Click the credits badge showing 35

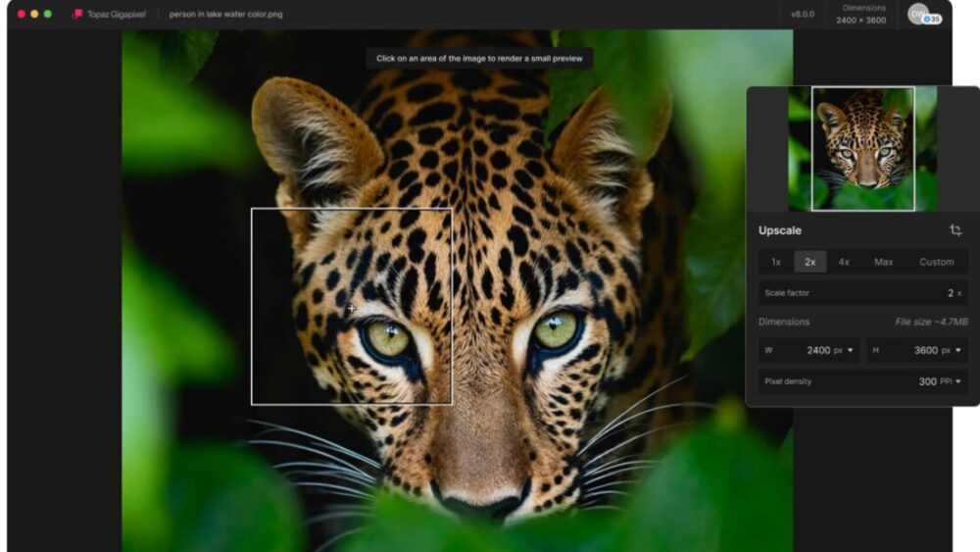coord(932,20)
